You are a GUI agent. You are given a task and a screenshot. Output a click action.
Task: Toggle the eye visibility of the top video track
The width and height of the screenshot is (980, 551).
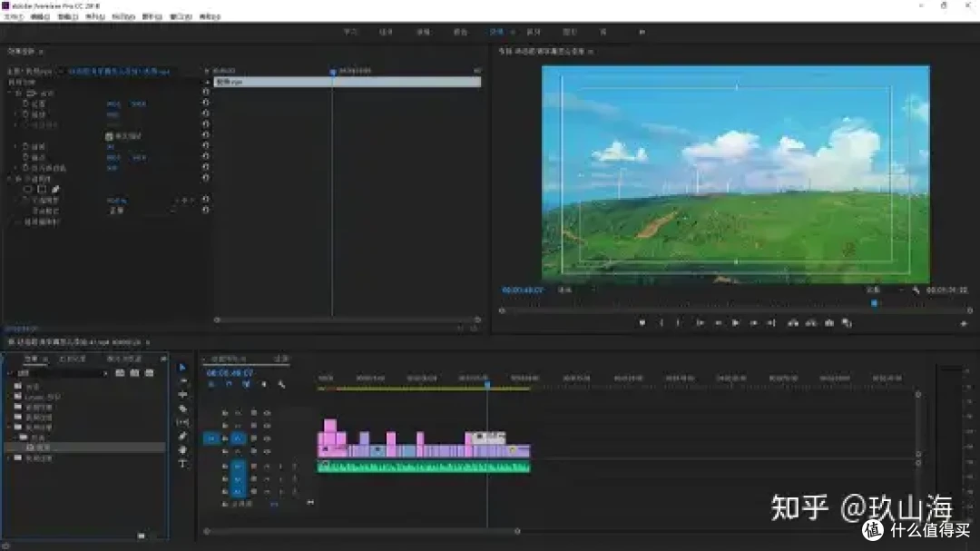(267, 413)
